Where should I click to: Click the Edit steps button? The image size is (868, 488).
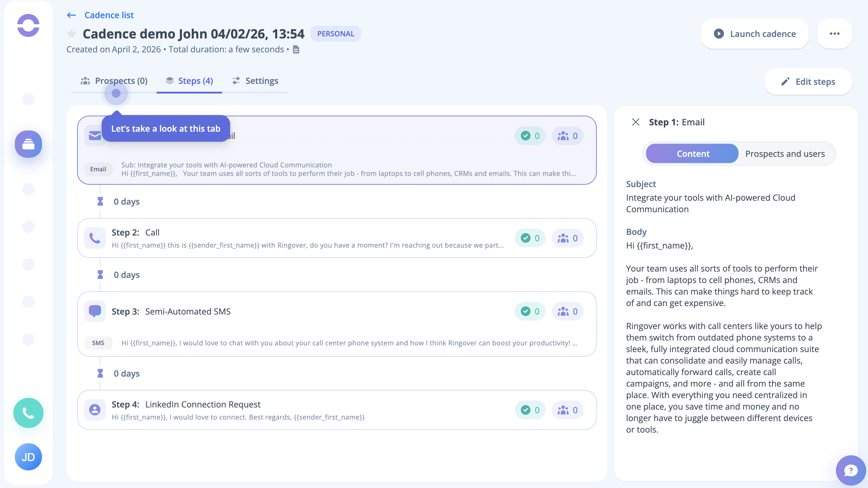click(x=808, y=82)
